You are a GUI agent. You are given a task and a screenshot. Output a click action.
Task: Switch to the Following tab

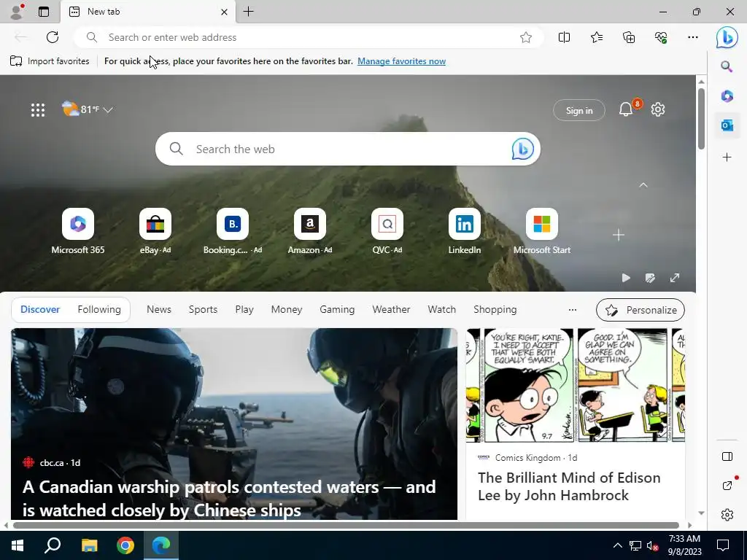click(99, 309)
